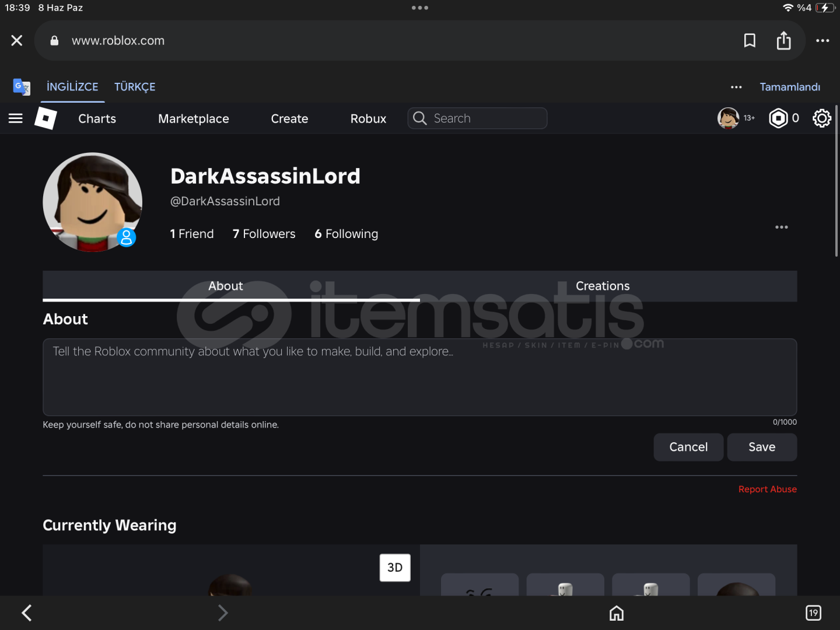Open the Roblox hamburger side menu

click(16, 118)
